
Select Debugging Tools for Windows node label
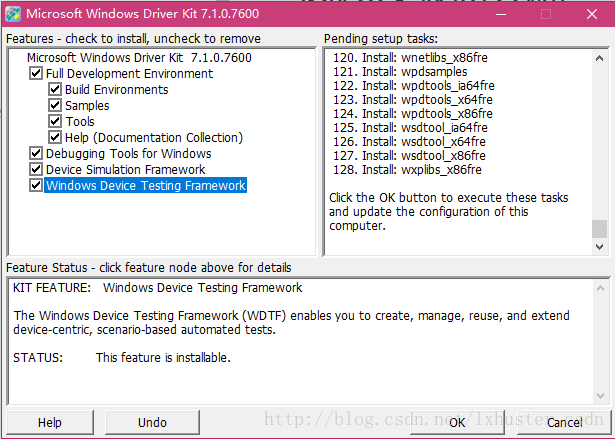(129, 154)
